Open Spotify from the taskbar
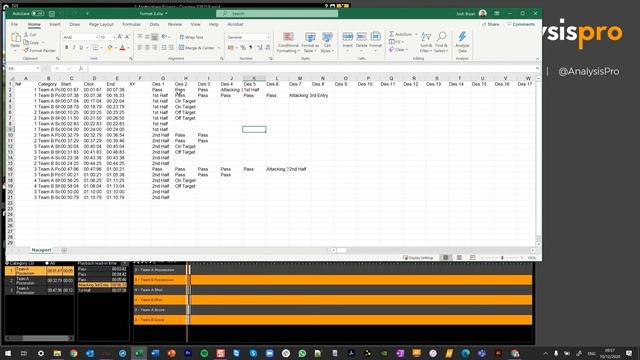 point(204,353)
